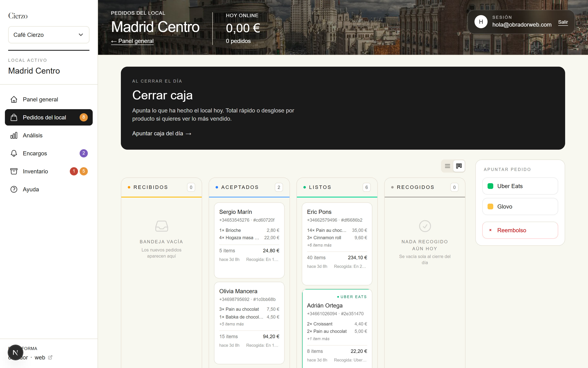Image resolution: width=588 pixels, height=368 pixels.
Task: Open Ayuda help page
Action: (x=49, y=189)
